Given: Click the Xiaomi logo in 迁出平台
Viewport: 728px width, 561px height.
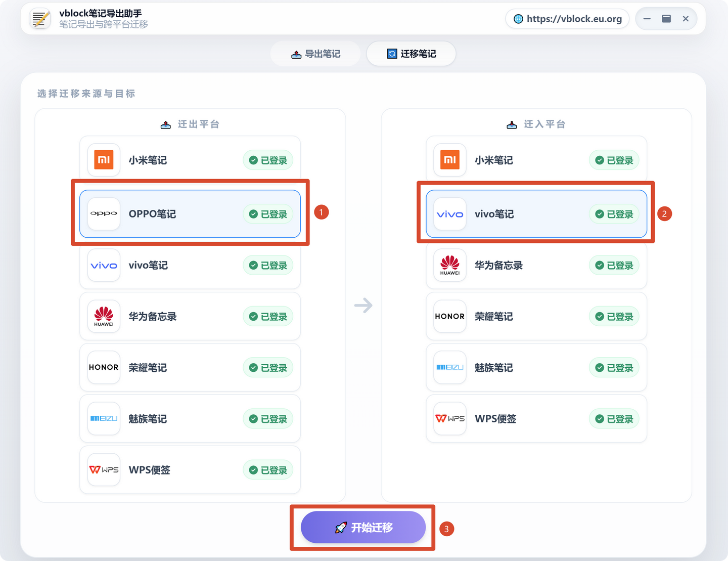Looking at the screenshot, I should pyautogui.click(x=104, y=160).
